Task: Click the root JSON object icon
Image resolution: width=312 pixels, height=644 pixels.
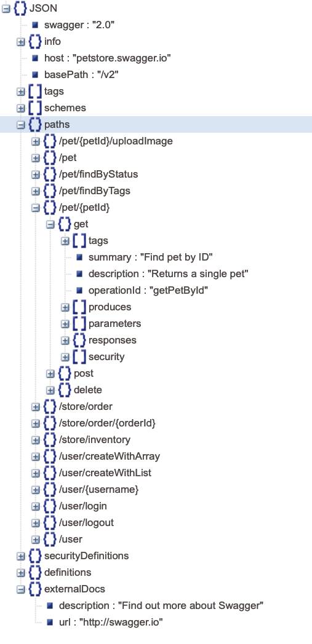Action: coord(20,8)
